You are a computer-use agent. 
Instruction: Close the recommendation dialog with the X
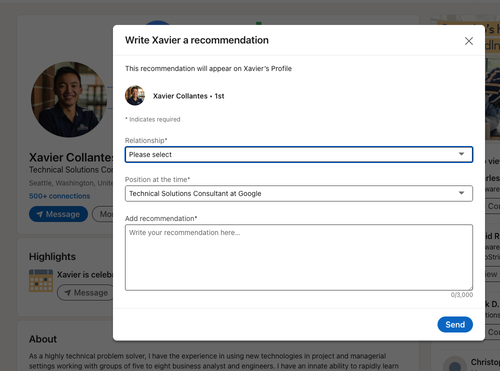[x=469, y=41]
